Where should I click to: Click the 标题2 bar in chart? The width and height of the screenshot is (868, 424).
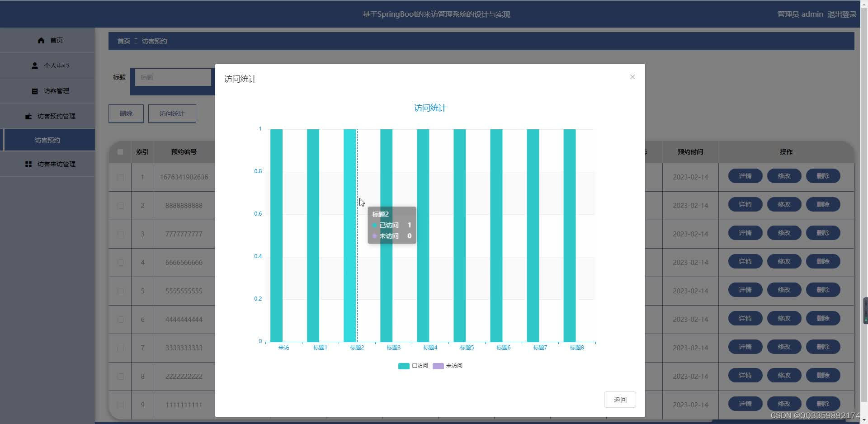click(x=349, y=235)
